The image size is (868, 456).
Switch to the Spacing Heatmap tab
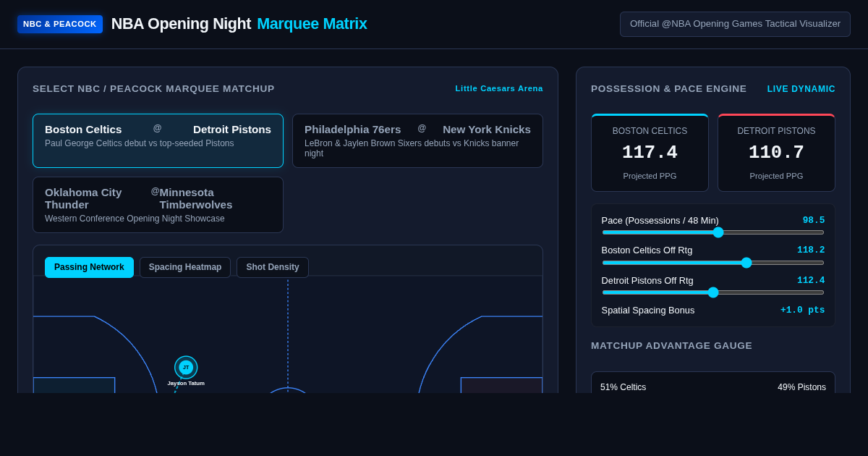pos(185,267)
